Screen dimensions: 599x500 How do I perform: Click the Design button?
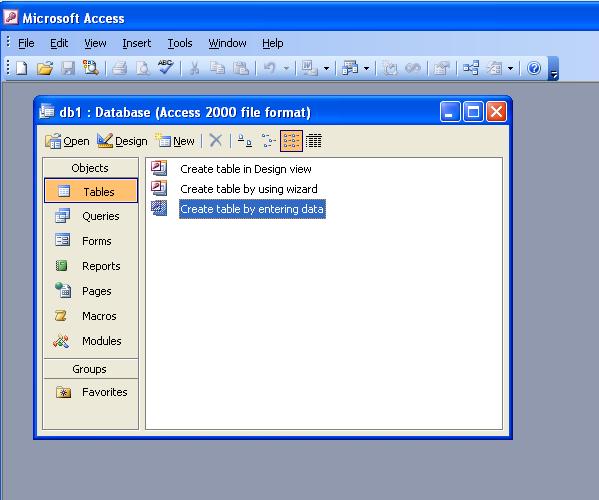tap(122, 141)
